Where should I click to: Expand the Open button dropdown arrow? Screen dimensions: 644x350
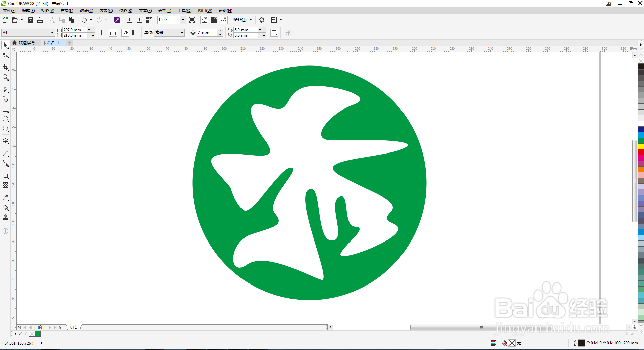coord(22,20)
